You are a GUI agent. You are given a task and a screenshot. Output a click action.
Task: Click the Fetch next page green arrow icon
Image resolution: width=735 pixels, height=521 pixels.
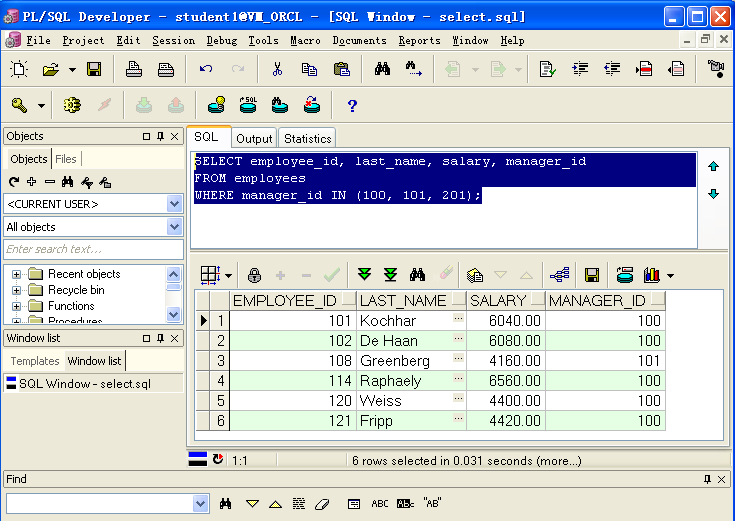(364, 274)
